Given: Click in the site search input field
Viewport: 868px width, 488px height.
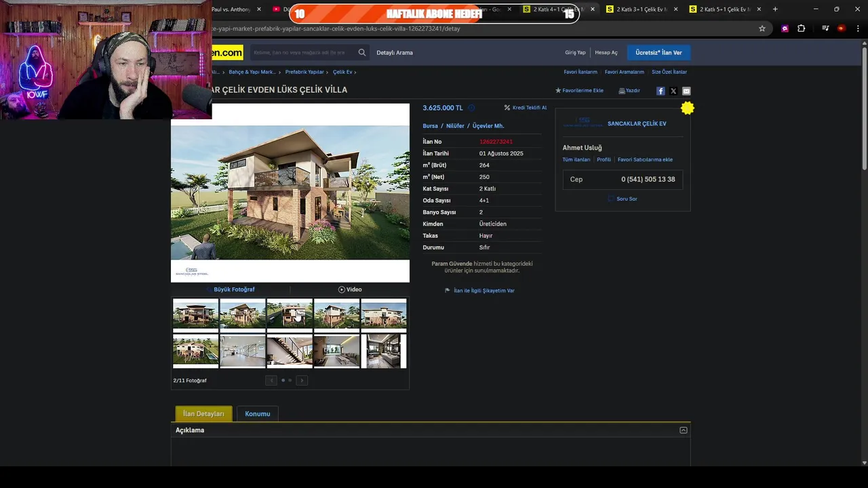Looking at the screenshot, I should (x=302, y=52).
